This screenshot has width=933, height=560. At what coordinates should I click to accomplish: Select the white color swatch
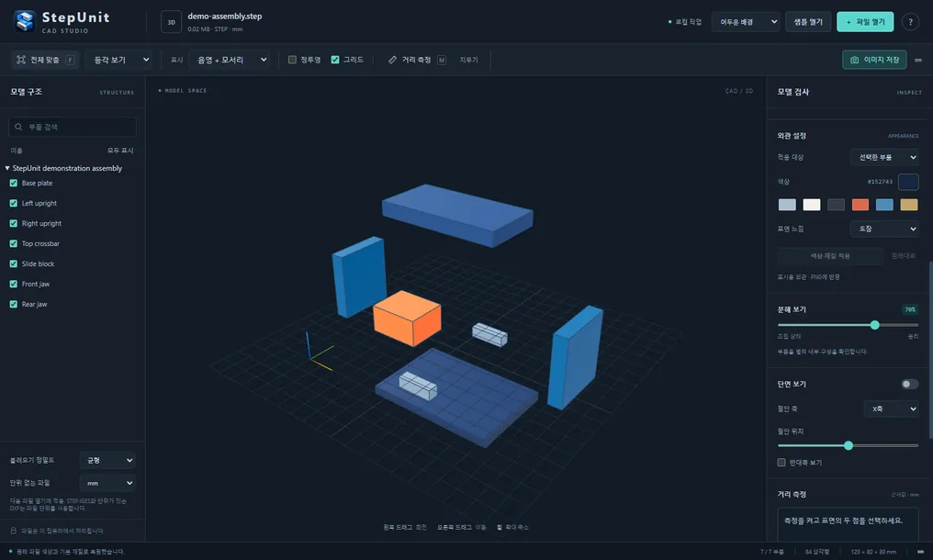tap(812, 205)
